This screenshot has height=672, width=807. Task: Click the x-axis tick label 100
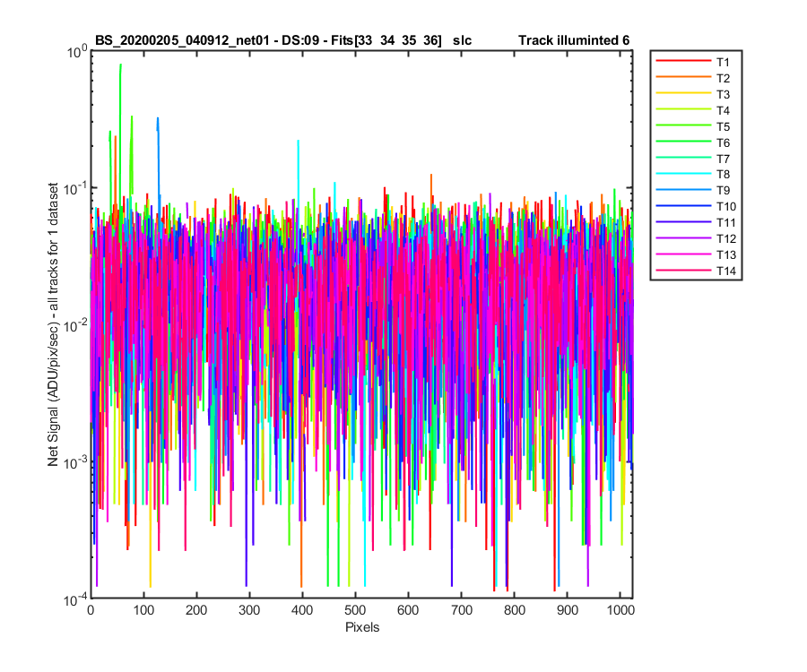coord(143,610)
